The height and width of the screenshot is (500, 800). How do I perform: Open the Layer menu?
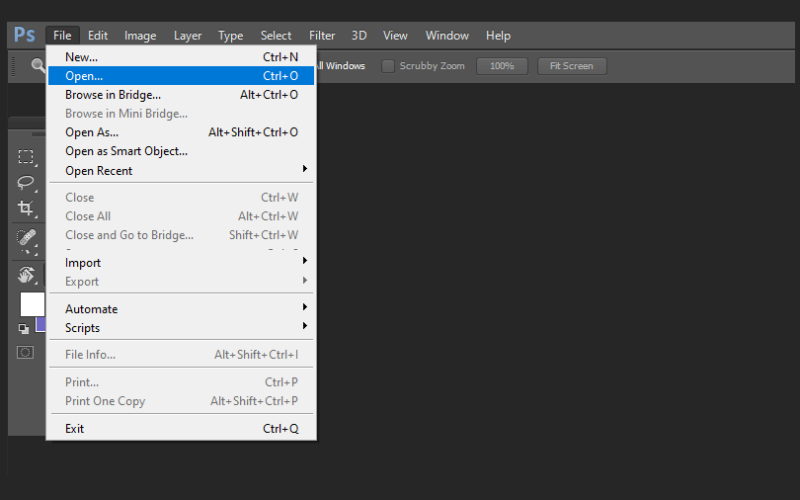[187, 36]
